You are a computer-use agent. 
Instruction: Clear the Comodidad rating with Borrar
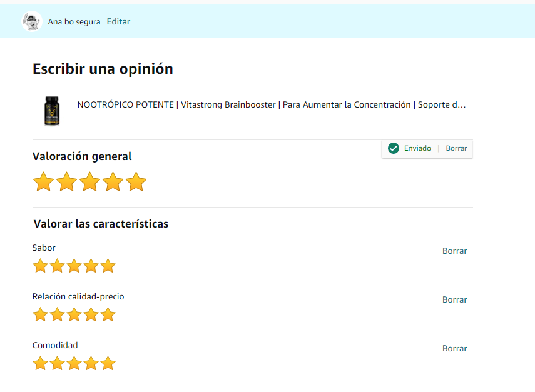(x=454, y=348)
